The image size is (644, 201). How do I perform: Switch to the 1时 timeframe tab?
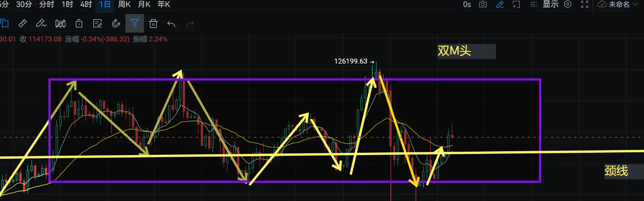[x=67, y=4]
